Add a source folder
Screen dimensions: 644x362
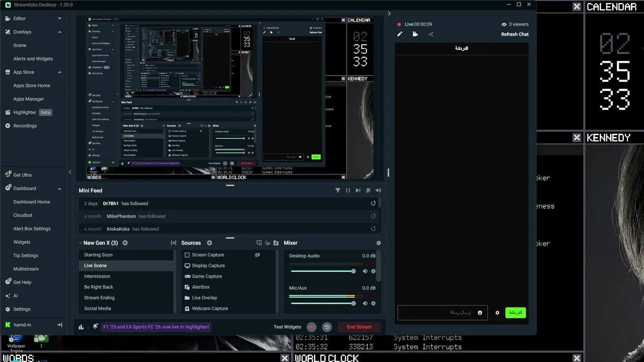pos(276,243)
